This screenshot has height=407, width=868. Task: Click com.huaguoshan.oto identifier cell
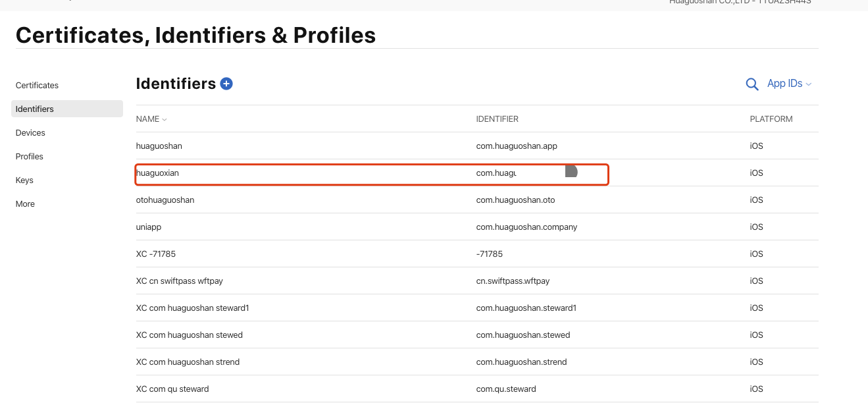tap(515, 200)
